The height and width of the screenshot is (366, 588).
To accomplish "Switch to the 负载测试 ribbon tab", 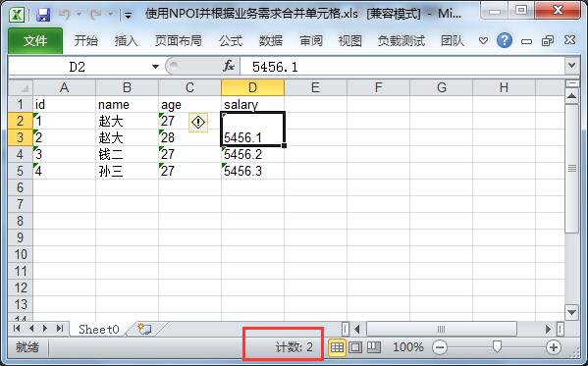I will pos(401,40).
